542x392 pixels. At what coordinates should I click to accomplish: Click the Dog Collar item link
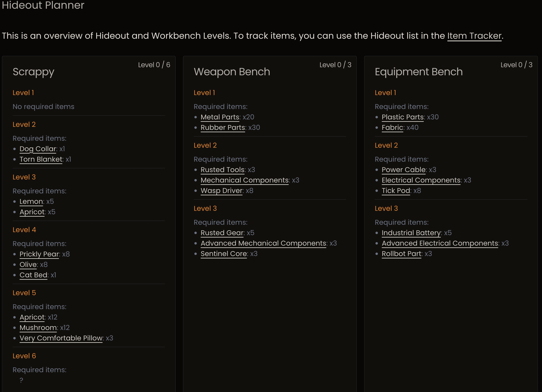[38, 149]
